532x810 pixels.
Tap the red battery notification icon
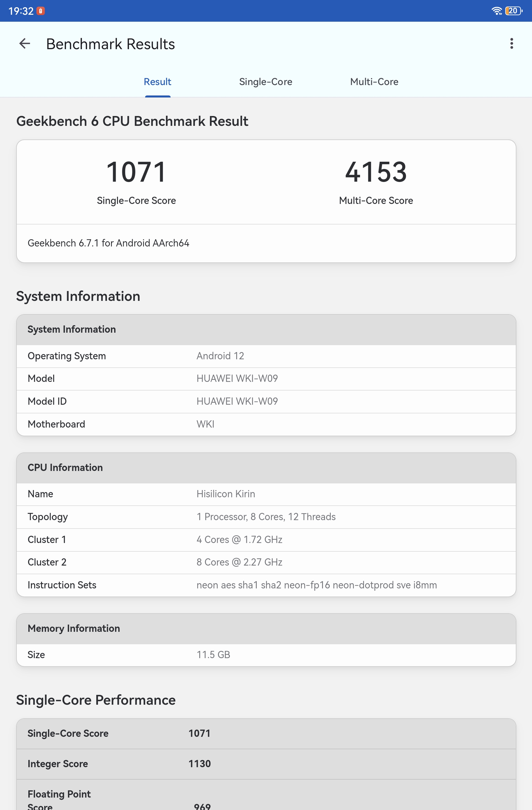pos(40,11)
